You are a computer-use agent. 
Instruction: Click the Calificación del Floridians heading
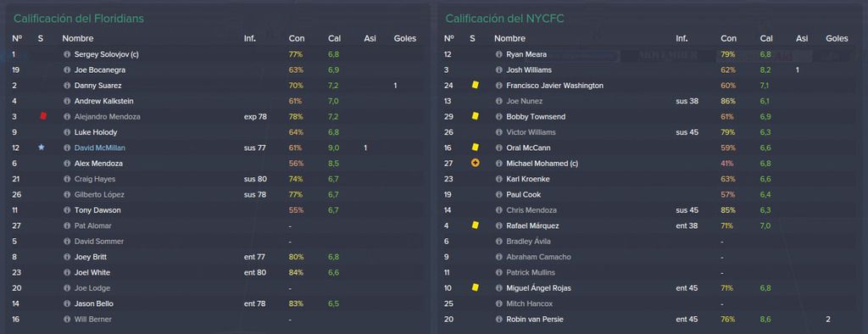point(79,19)
